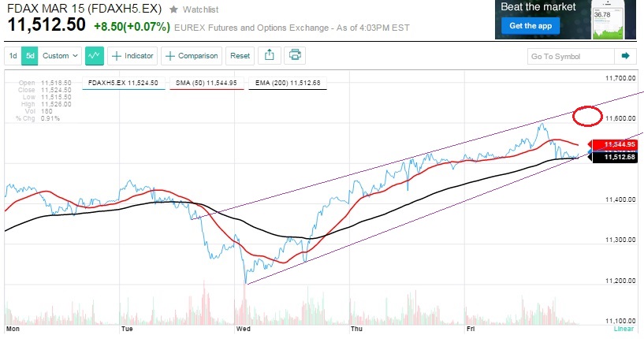Click the Get the app button
The image size is (644, 339).
point(530,26)
